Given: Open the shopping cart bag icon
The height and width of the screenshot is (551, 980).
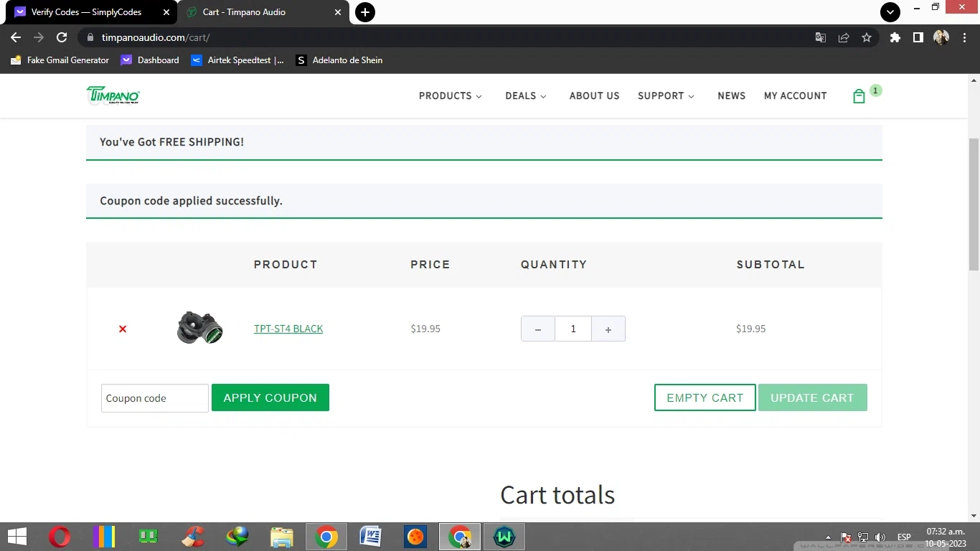Looking at the screenshot, I should 859,96.
